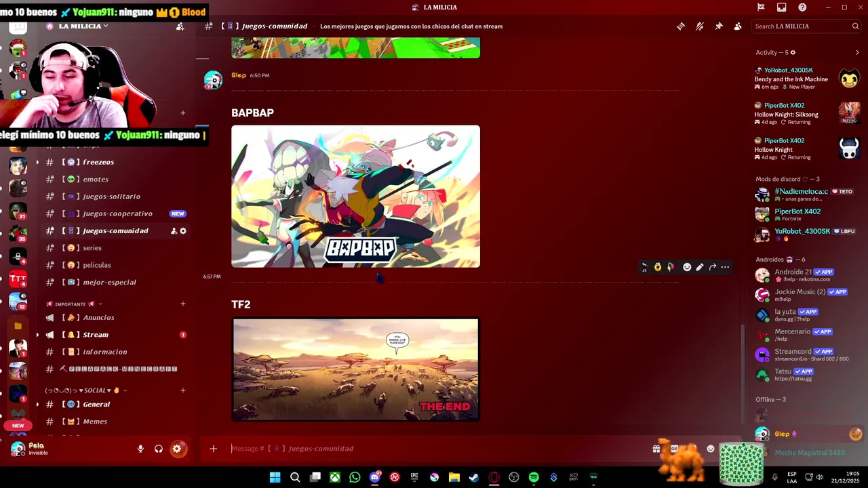
Task: Open mejor-especial channel
Action: pyautogui.click(x=115, y=282)
